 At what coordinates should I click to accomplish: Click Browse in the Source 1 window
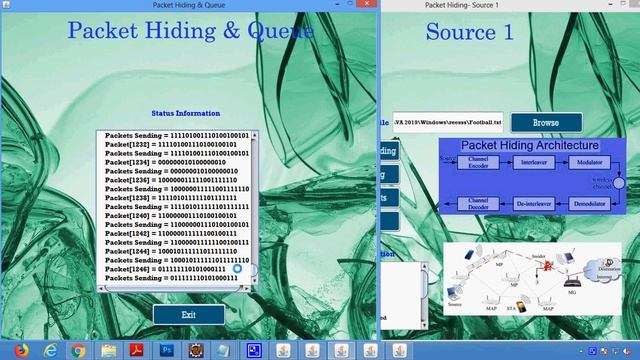point(546,122)
